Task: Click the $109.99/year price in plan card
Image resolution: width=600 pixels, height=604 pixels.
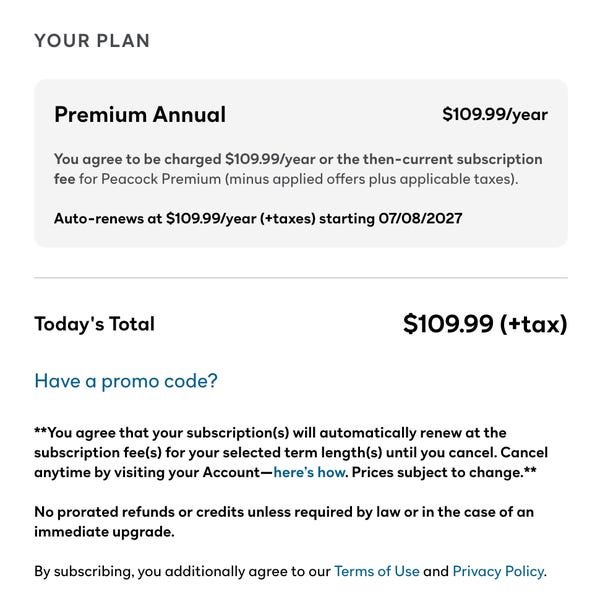Action: pyautogui.click(x=495, y=114)
